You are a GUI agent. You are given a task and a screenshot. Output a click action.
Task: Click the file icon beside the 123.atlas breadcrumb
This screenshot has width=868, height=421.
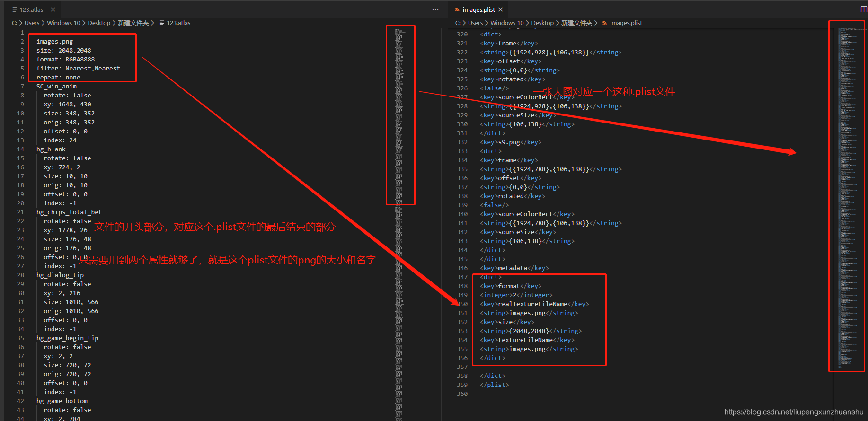point(162,23)
